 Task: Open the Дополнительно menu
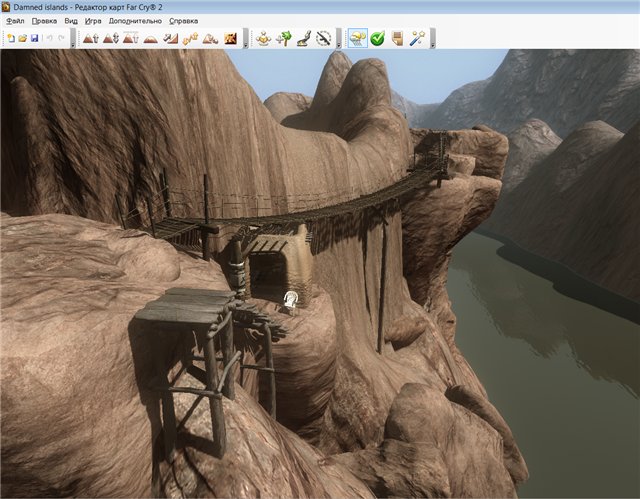(x=135, y=21)
